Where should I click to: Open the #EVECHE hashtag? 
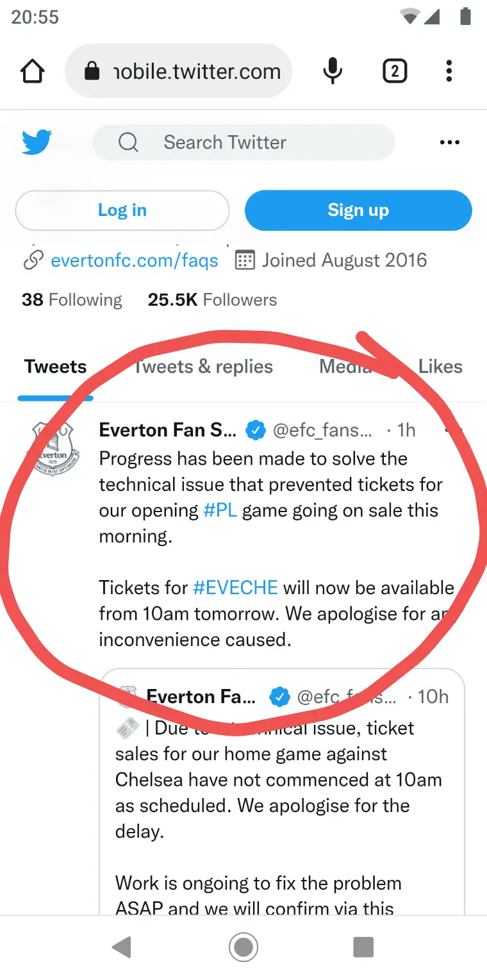235,588
